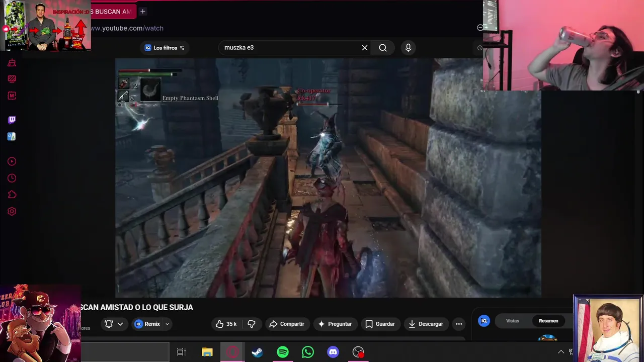Click the video player area
The height and width of the screenshot is (362, 644).
click(328, 177)
